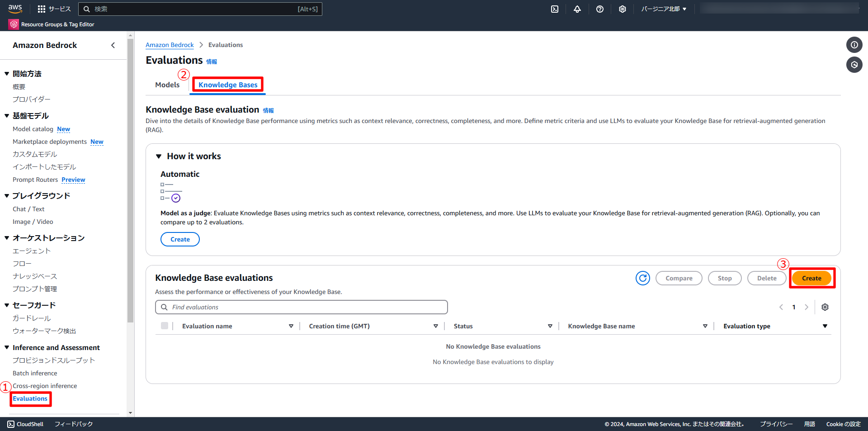Open the help question mark menu
The width and height of the screenshot is (868, 431).
pos(600,9)
